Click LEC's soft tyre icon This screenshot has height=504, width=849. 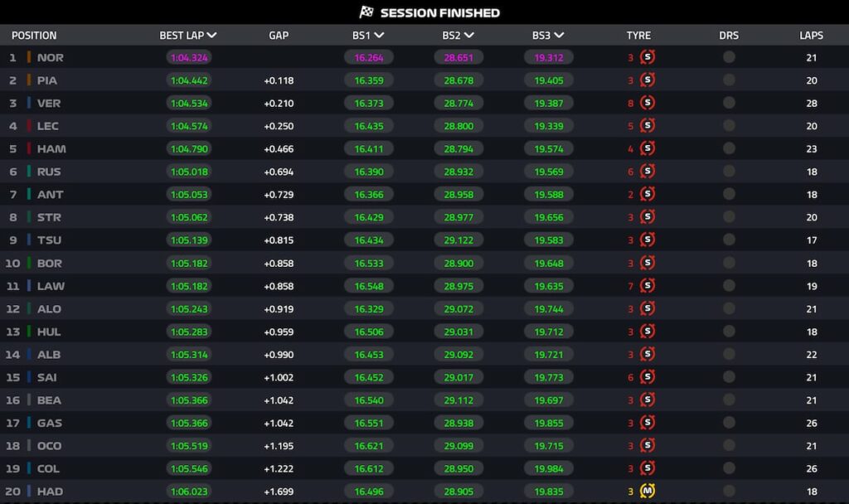tap(647, 126)
